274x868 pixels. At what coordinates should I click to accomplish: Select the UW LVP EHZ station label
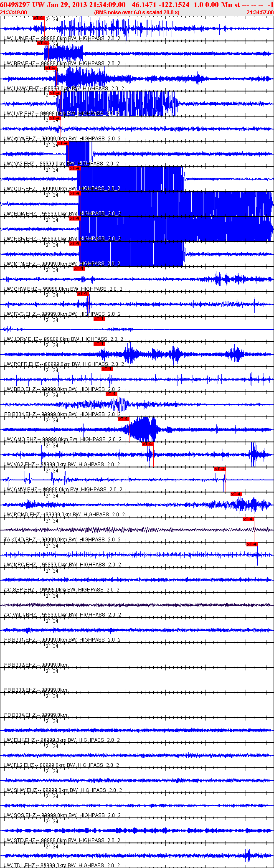(20, 114)
